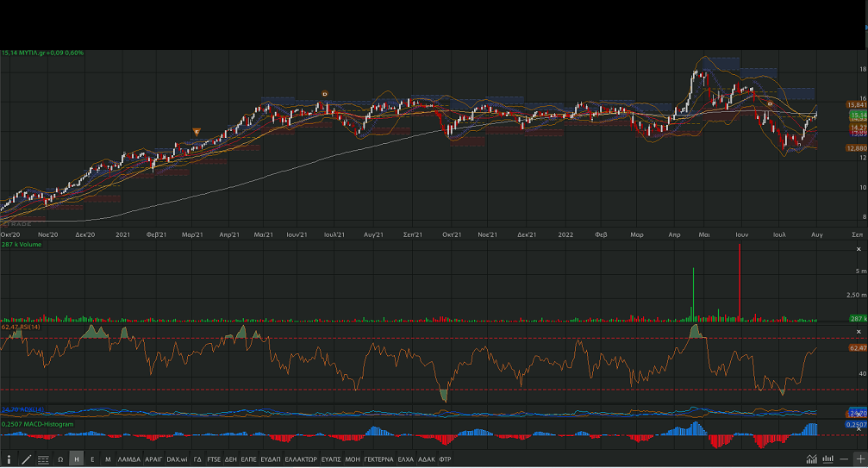Select the M monthly timeframe
The width and height of the screenshot is (868, 468).
(x=108, y=459)
